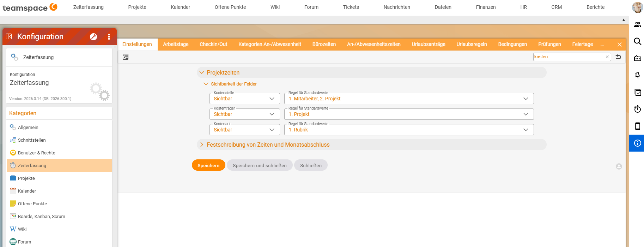This screenshot has width=644, height=247.
Task: Show more tabs via the ellipsis
Action: [x=602, y=45]
